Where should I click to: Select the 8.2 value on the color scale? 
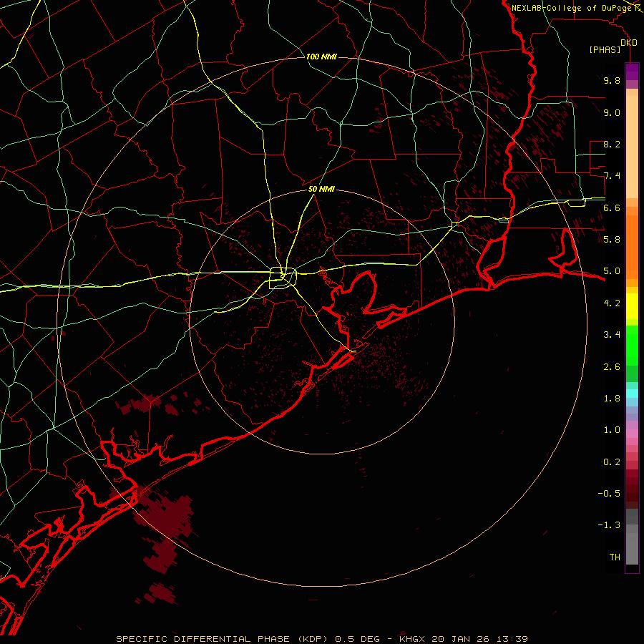[612, 144]
